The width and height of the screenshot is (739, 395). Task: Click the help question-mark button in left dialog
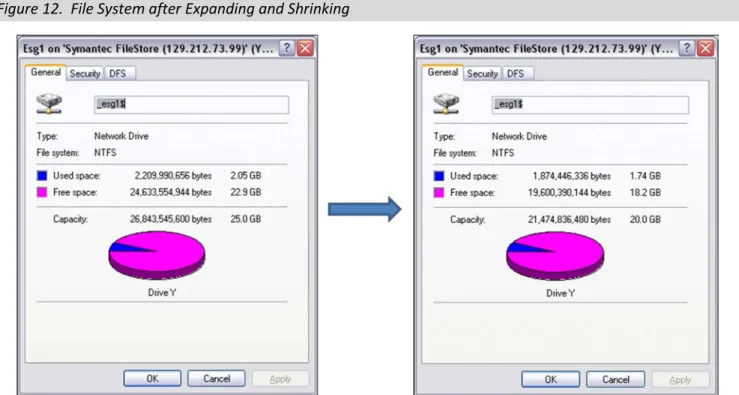pos(287,48)
